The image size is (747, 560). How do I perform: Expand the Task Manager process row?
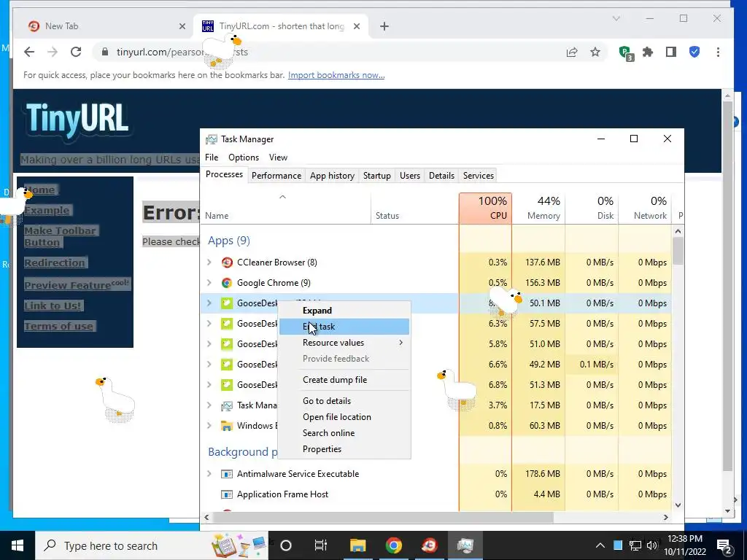click(209, 405)
